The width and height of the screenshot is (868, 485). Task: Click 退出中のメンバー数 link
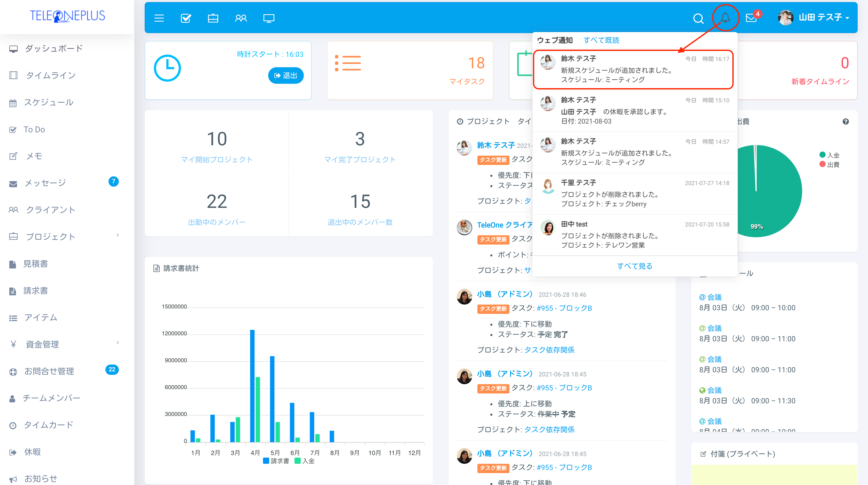[360, 222]
